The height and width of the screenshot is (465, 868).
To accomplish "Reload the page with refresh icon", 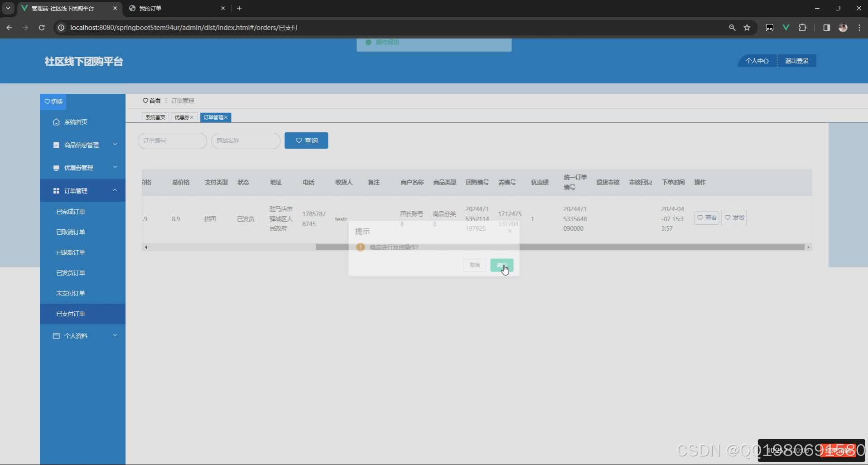I will click(x=42, y=28).
